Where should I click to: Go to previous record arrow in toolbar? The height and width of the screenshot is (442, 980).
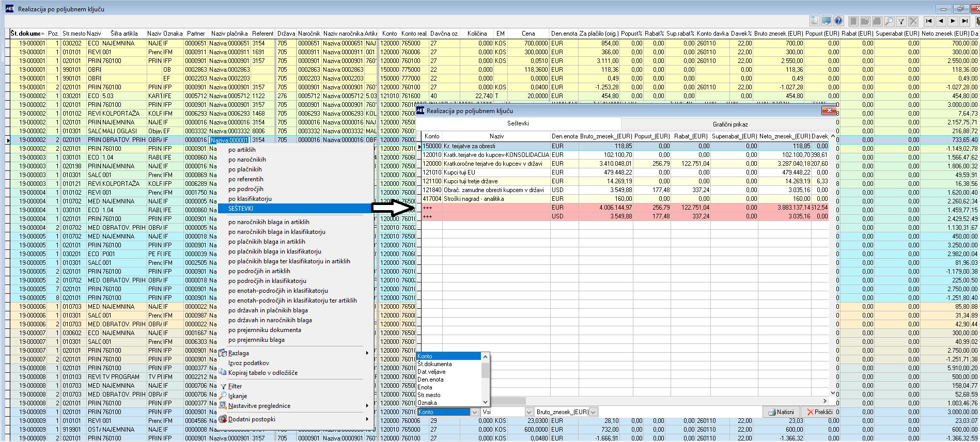(941, 21)
